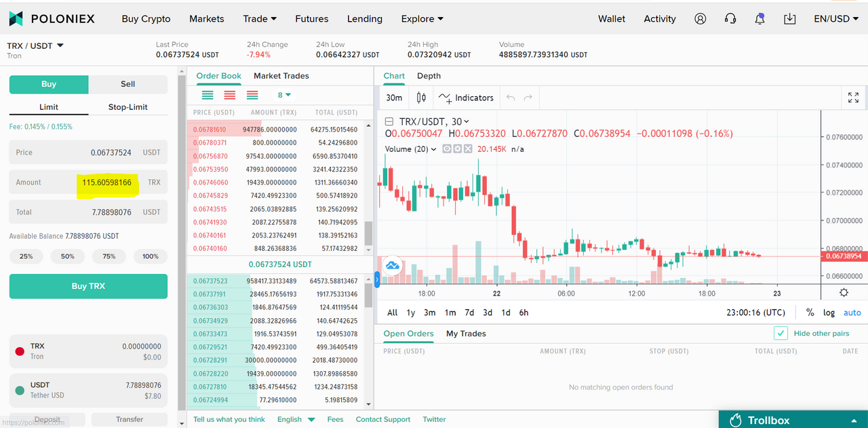Go to Markets page
Image resolution: width=868 pixels, height=428 pixels.
207,19
